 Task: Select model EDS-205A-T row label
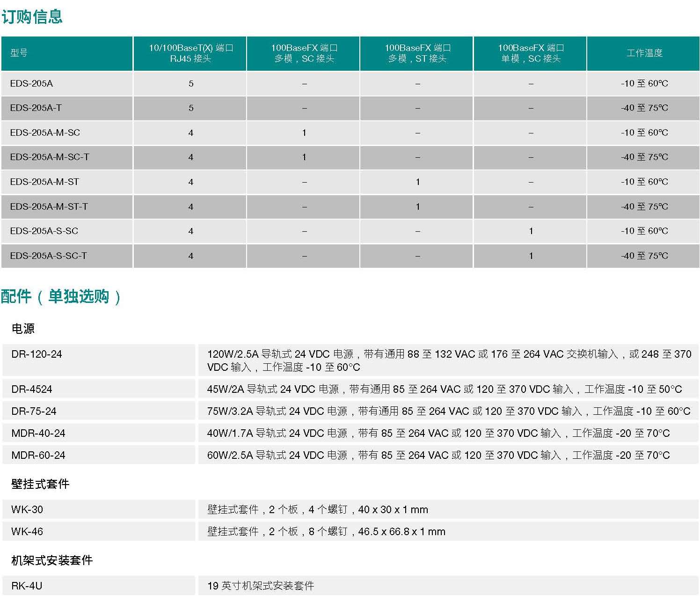point(36,108)
